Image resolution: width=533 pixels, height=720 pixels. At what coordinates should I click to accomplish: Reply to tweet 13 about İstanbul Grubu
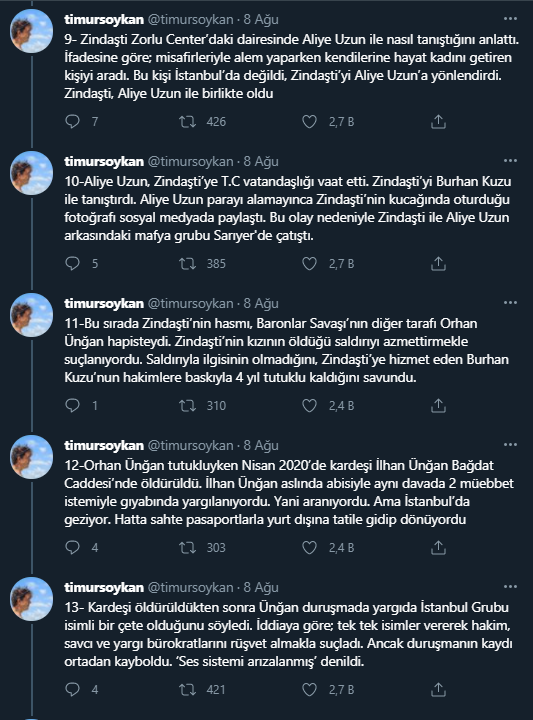(x=73, y=689)
